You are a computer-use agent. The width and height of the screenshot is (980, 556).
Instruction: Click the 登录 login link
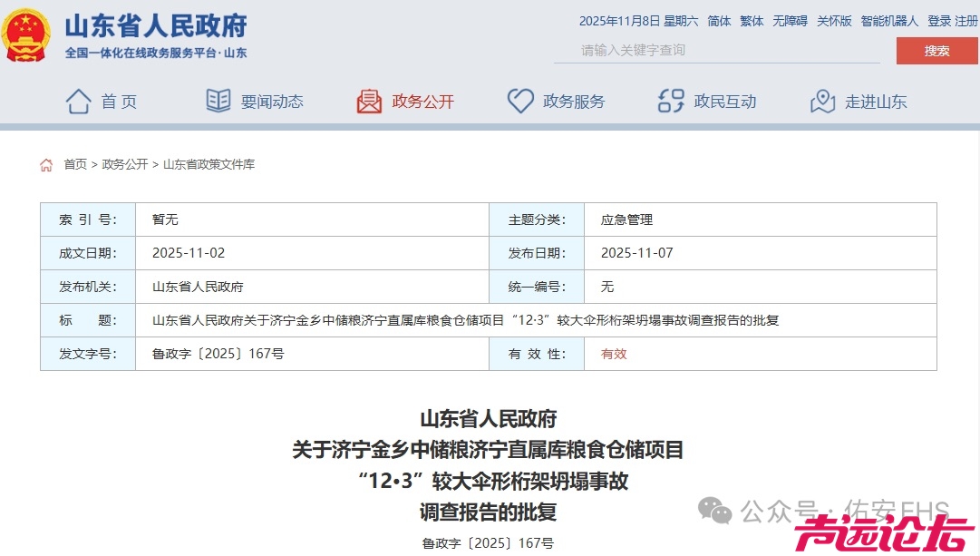(x=939, y=21)
